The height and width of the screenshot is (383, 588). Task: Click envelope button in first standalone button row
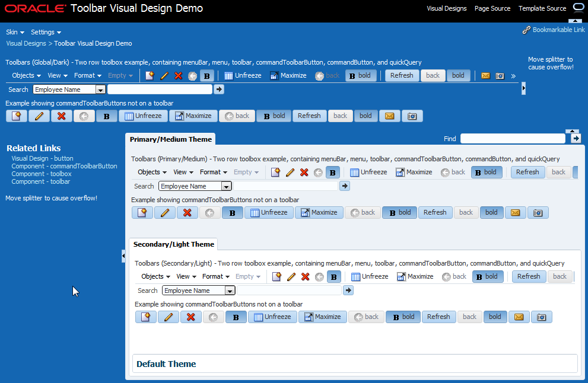pos(390,116)
